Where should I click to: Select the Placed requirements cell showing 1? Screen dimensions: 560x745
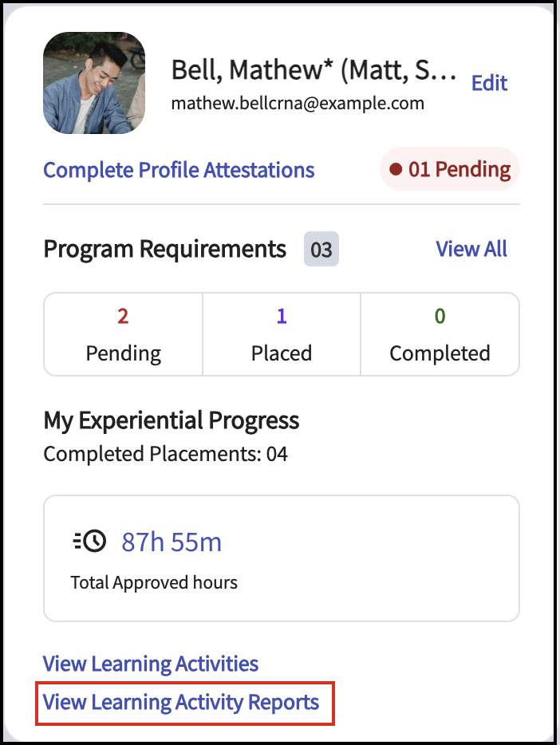[x=282, y=334]
